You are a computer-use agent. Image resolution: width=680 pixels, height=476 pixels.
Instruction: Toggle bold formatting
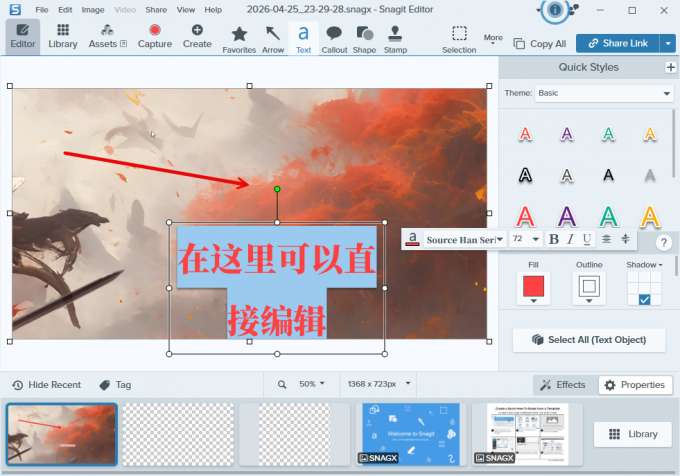pos(553,239)
